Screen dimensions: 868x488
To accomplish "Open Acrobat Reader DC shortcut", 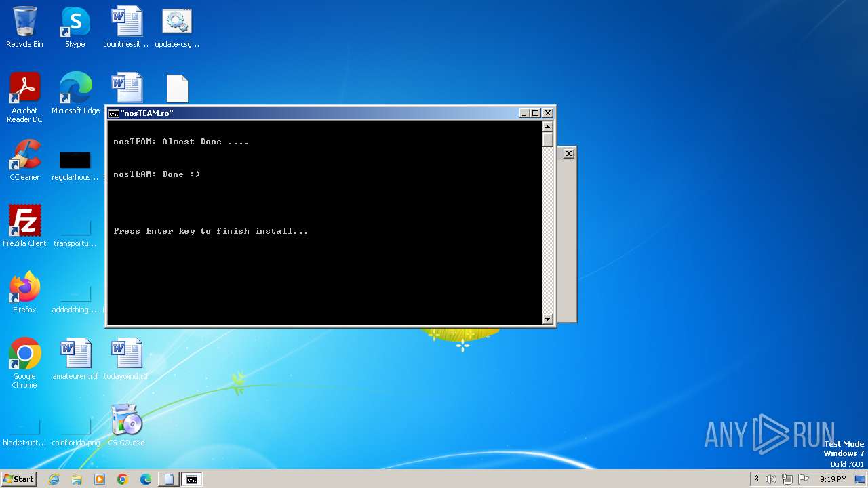I will [x=24, y=98].
